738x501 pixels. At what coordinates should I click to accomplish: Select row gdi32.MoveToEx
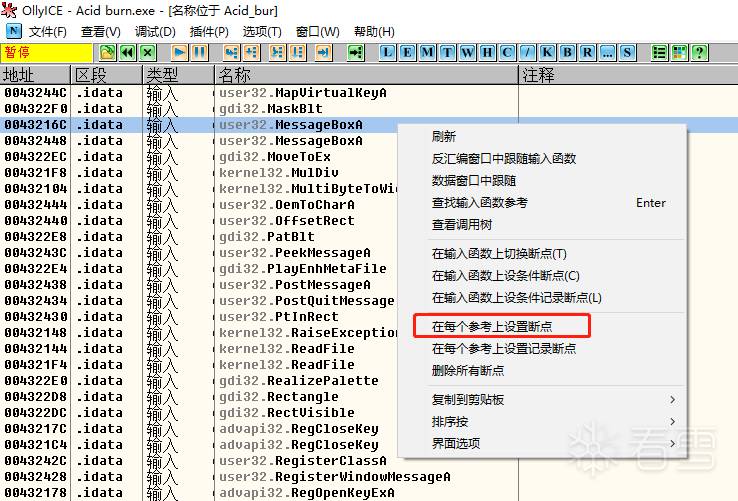[200, 157]
